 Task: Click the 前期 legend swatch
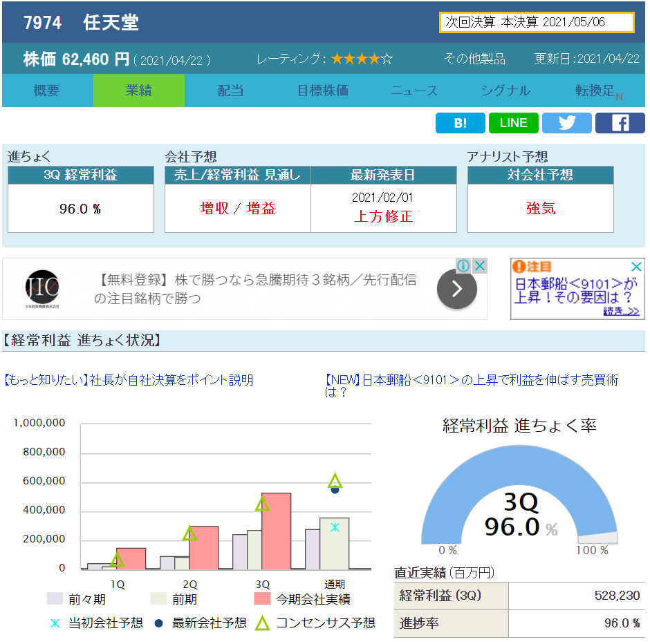click(x=159, y=599)
